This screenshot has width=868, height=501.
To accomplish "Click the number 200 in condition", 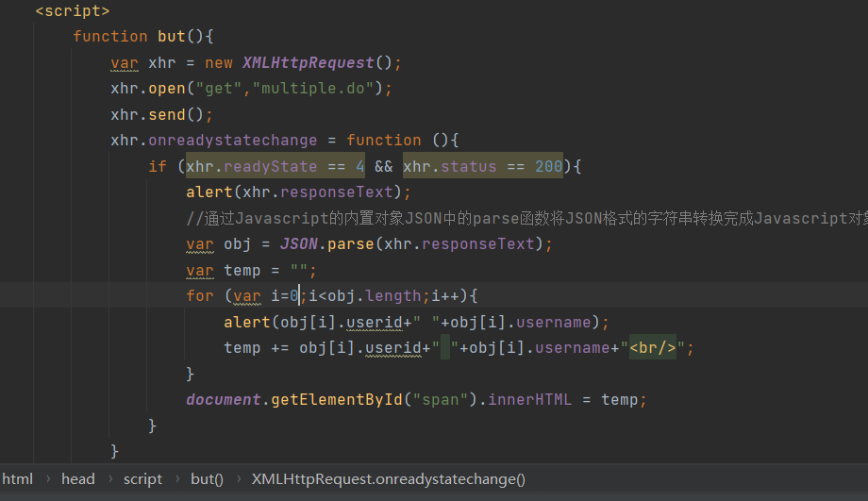I will coord(548,166).
